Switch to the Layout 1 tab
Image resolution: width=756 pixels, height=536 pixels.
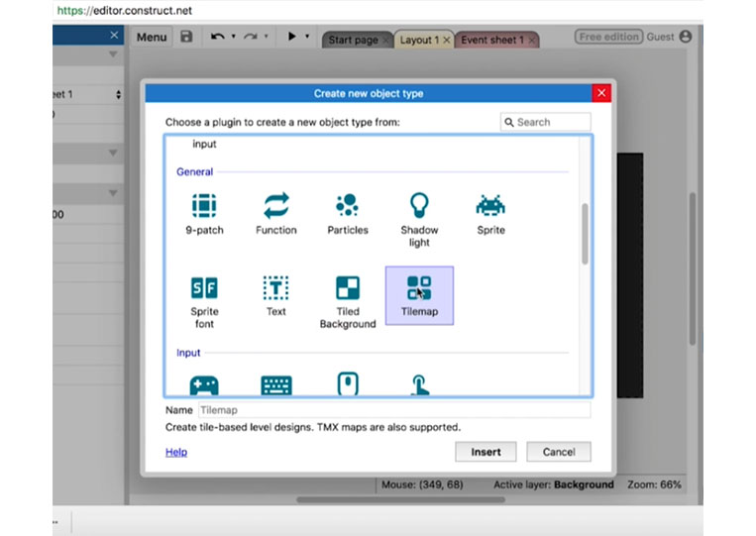coord(419,40)
